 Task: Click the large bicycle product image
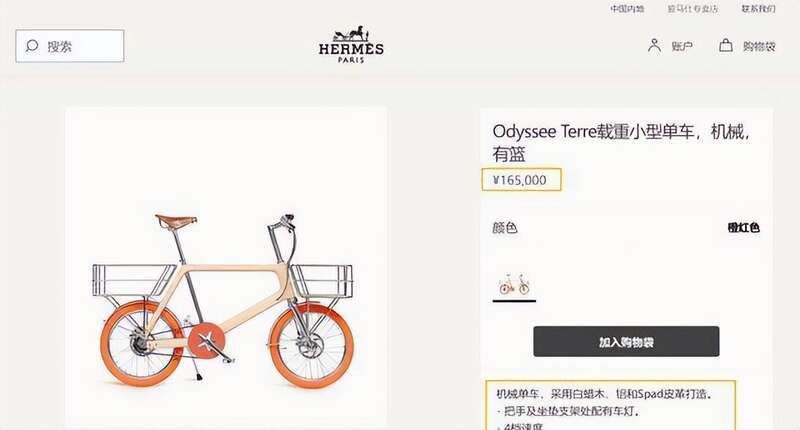[226, 268]
